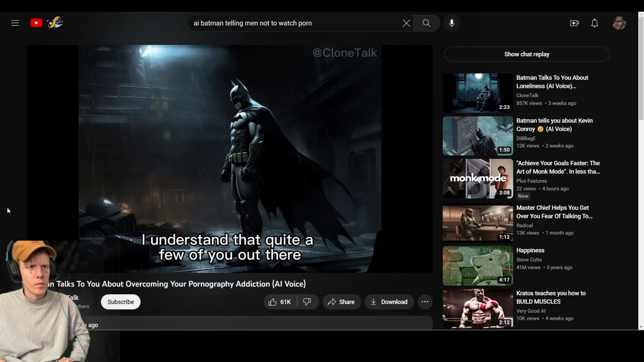Click the video title about Pornography Addiction
The image size is (644, 362).
(x=176, y=284)
